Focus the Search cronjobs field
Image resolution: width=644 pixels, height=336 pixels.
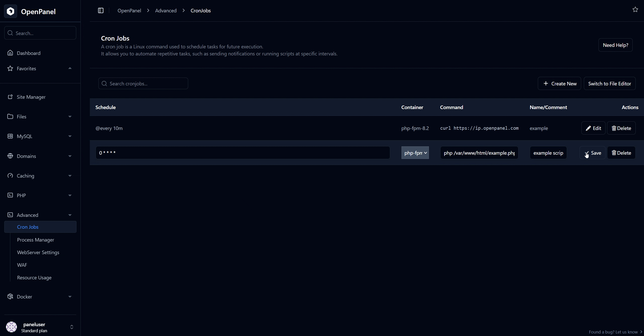click(x=143, y=84)
